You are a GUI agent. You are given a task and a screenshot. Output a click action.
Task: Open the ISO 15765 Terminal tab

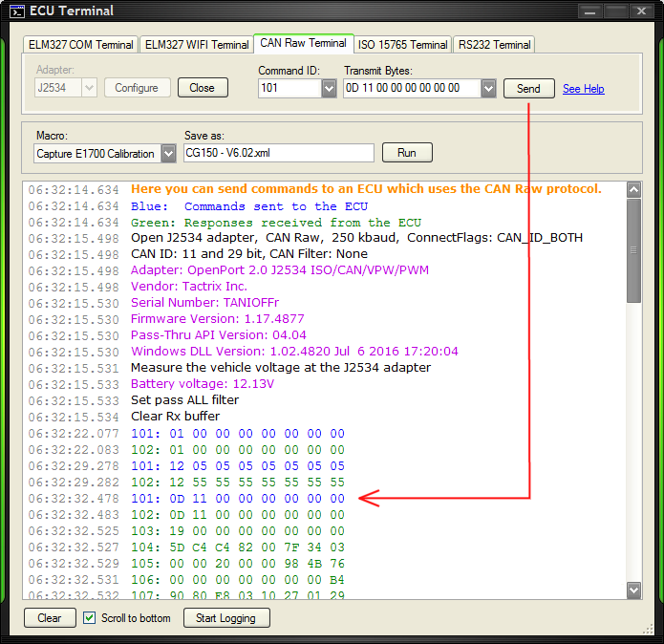click(x=402, y=45)
